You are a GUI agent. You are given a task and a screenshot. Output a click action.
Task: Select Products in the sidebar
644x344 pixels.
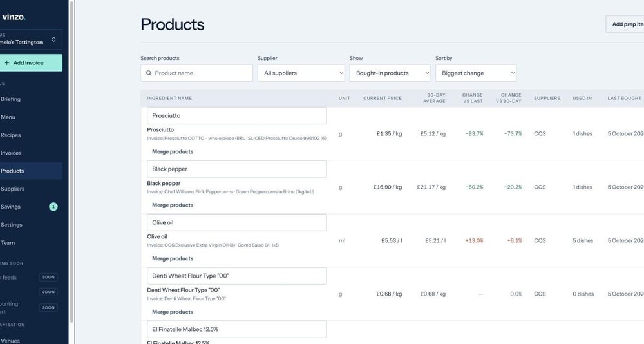(31, 171)
